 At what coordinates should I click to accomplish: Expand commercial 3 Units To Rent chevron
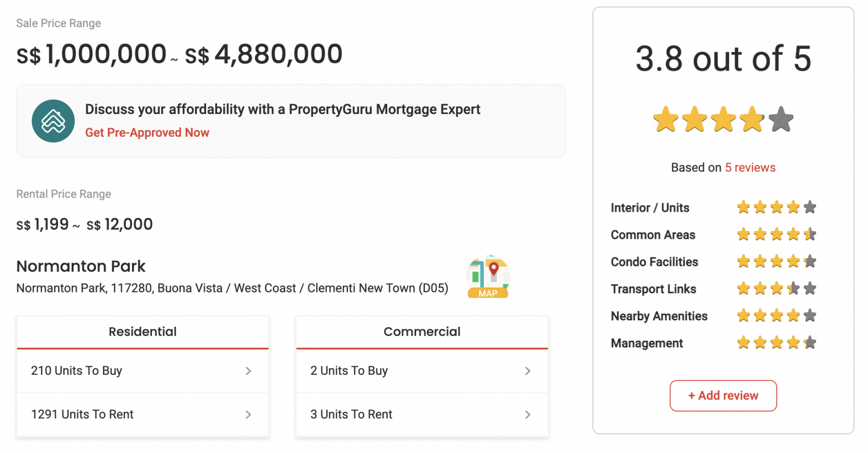tap(528, 414)
